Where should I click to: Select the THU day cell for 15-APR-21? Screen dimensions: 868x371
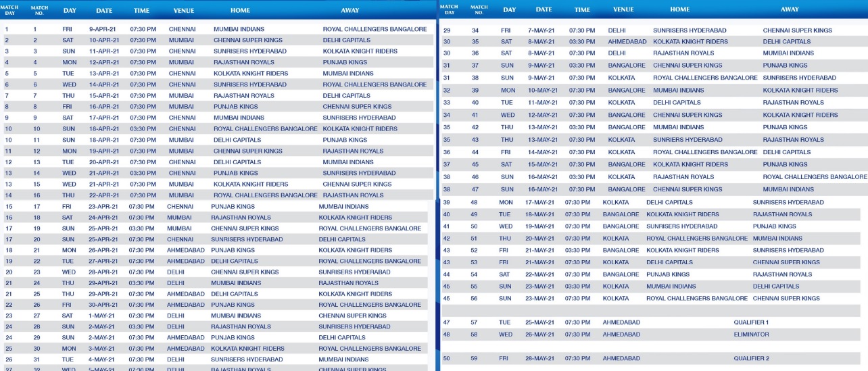pyautogui.click(x=69, y=95)
